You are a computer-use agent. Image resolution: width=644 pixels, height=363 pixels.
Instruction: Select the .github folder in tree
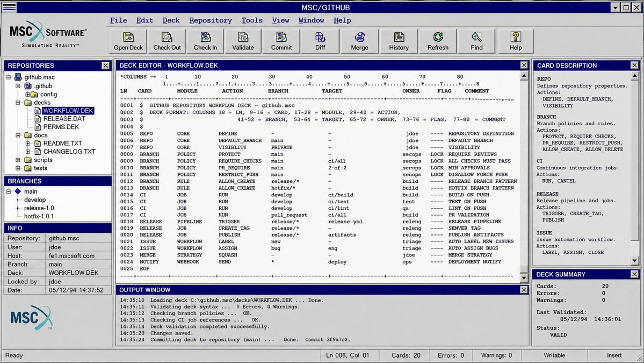[43, 86]
